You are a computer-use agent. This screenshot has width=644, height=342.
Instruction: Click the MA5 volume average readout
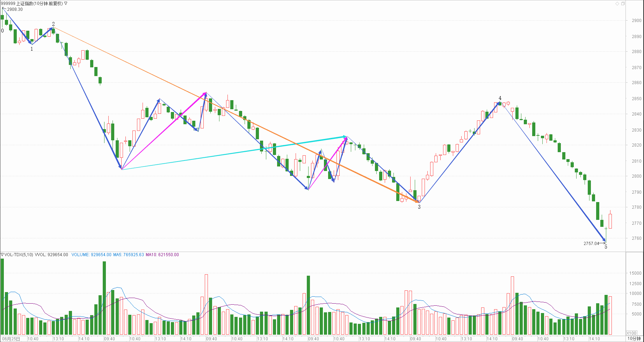tap(129, 255)
